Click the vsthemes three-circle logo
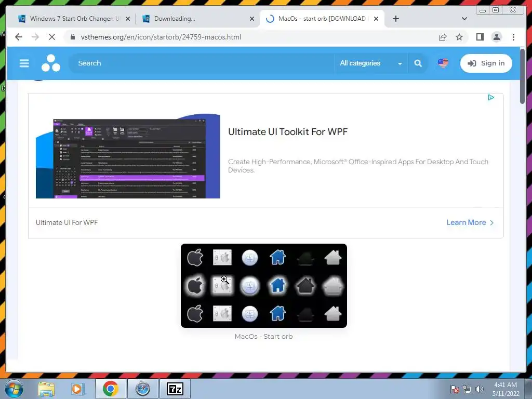This screenshot has height=399, width=532. pyautogui.click(x=51, y=63)
